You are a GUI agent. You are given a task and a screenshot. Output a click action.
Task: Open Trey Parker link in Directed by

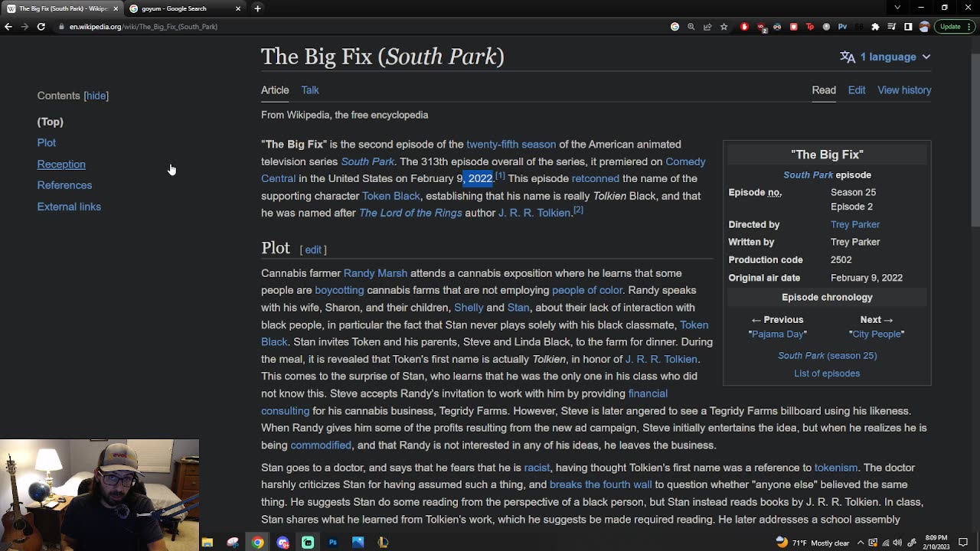coord(855,224)
